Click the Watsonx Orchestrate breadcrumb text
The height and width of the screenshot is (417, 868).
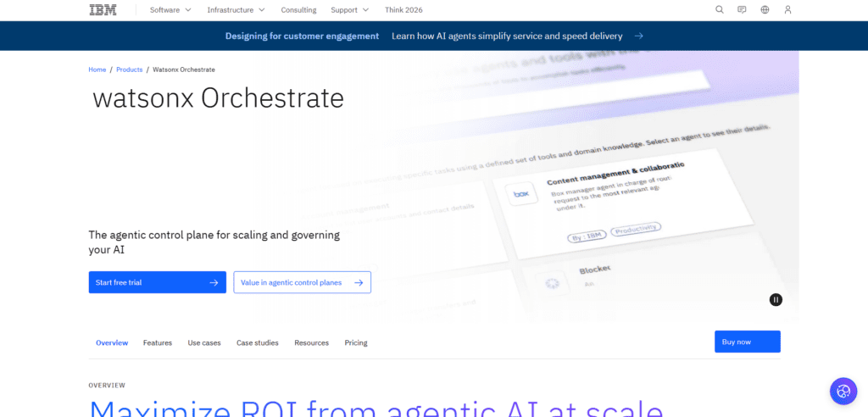pos(184,69)
